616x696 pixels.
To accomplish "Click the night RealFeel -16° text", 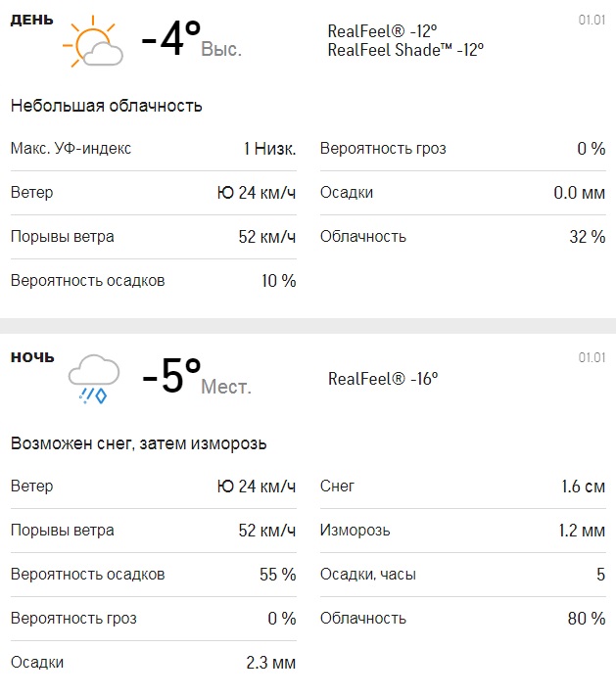I will (x=383, y=379).
